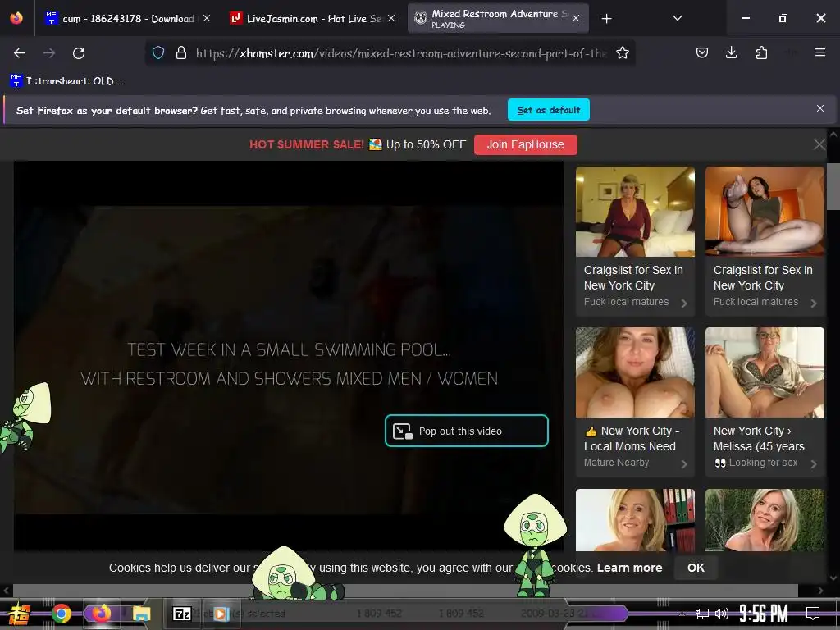Close the LiveJasmin.com tab
This screenshot has width=840, height=630.
tap(391, 18)
